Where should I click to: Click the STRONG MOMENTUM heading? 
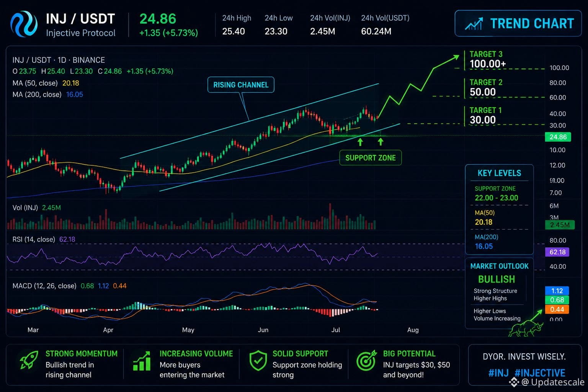[x=82, y=354]
